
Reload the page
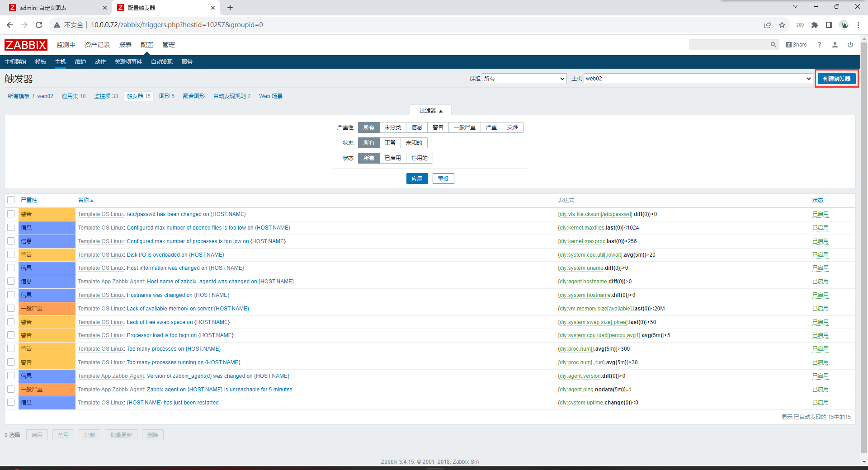(39, 25)
